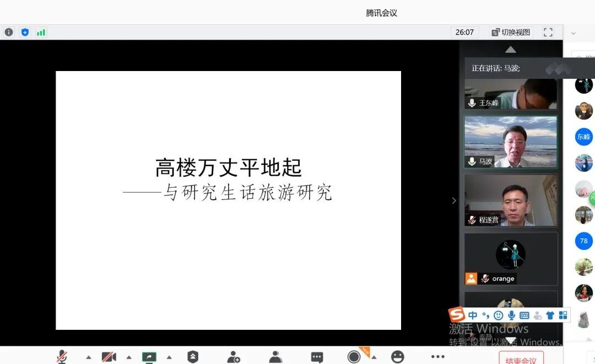Expand screen share options arrow
This screenshot has height=364, width=595.
coord(169,357)
